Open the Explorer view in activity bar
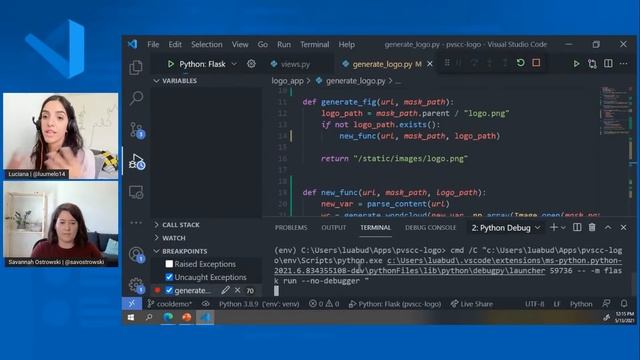640x360 pixels. [x=136, y=67]
